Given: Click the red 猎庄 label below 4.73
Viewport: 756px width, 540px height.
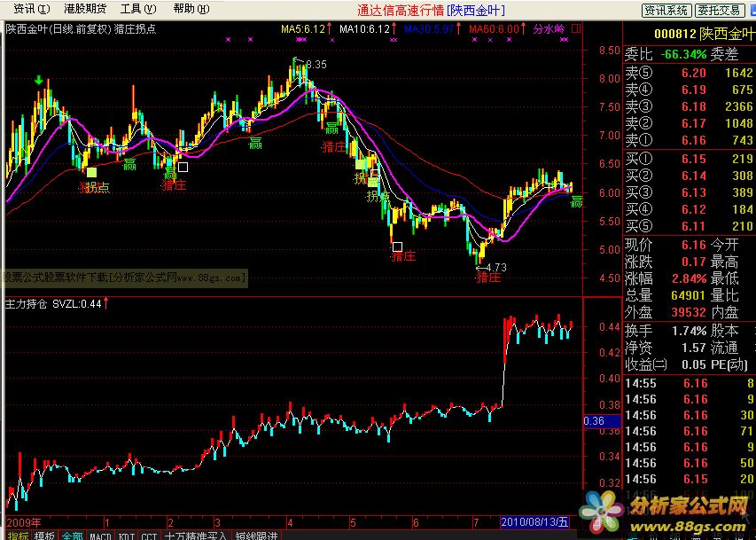Looking at the screenshot, I should [488, 278].
